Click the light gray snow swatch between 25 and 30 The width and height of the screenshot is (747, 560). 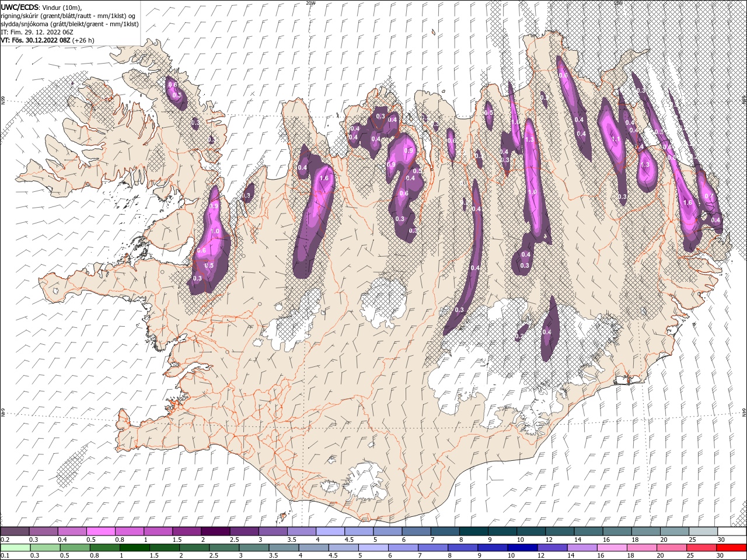[703, 531]
